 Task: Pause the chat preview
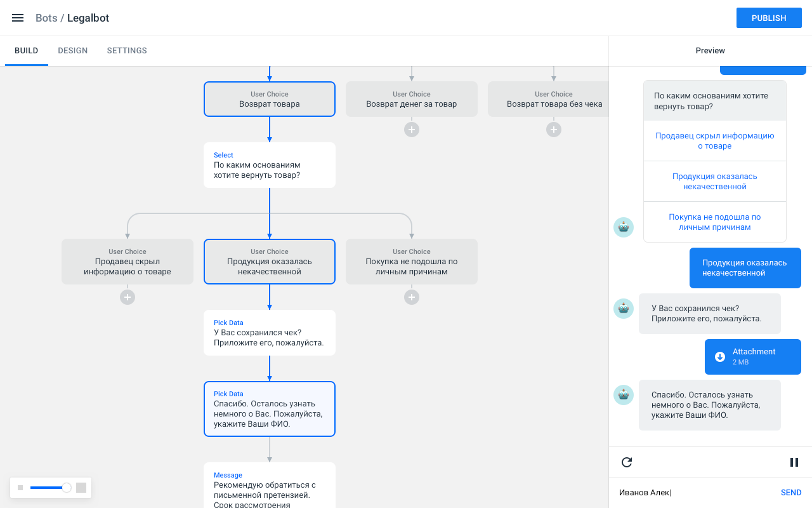click(x=794, y=462)
